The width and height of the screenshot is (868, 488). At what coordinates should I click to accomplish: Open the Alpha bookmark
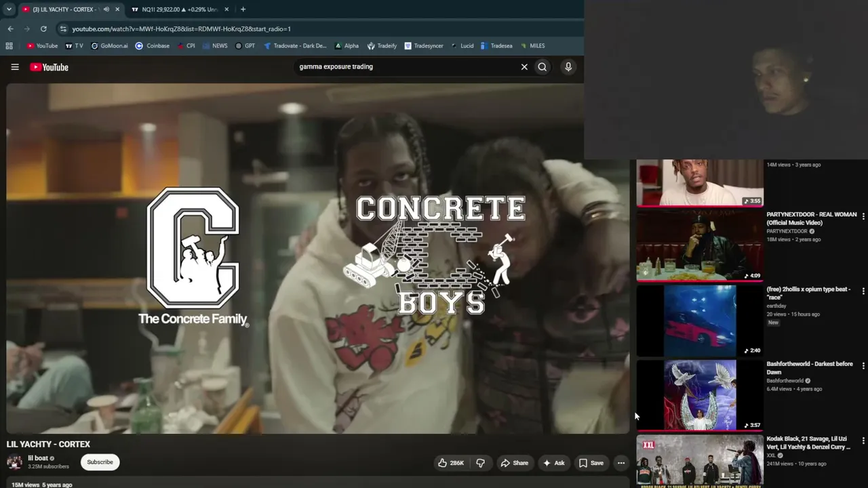tap(347, 46)
